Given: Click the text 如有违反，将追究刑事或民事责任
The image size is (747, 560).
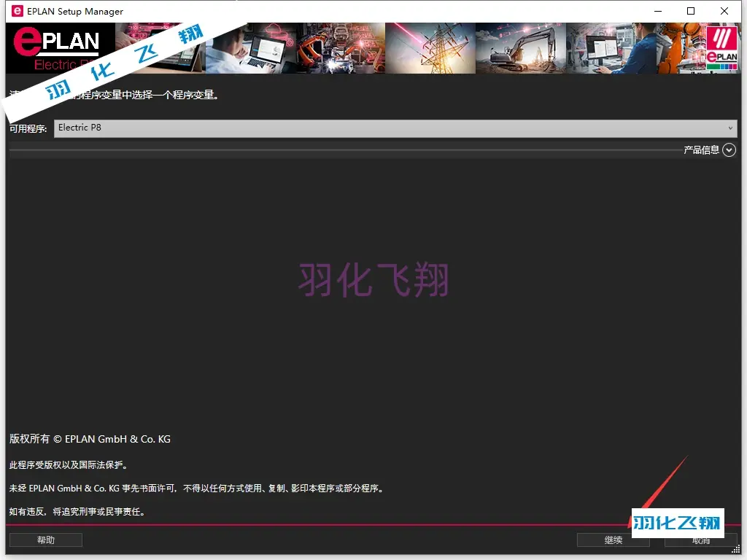Looking at the screenshot, I should pyautogui.click(x=77, y=511).
